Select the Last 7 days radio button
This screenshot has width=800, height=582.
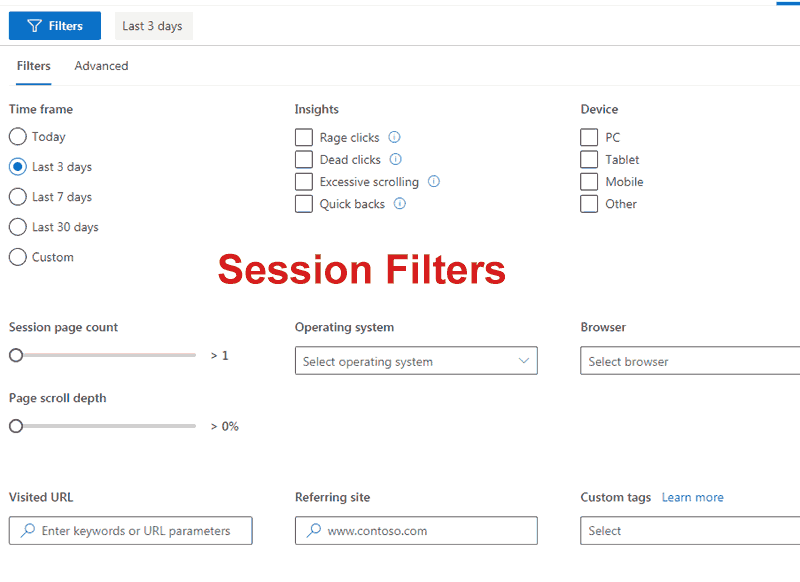pos(16,197)
